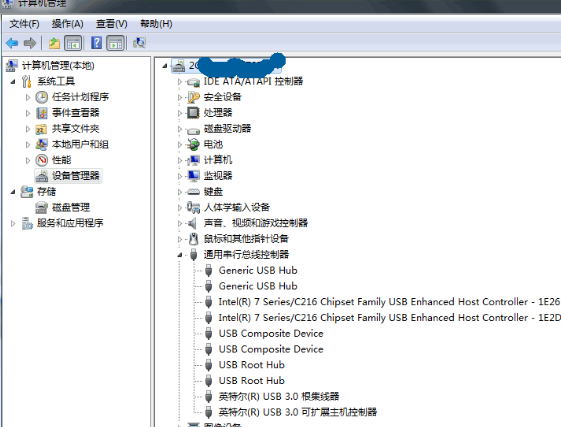Toggle the show/hide action pane icon
Image resolution: width=561 pixels, height=427 pixels.
116,43
